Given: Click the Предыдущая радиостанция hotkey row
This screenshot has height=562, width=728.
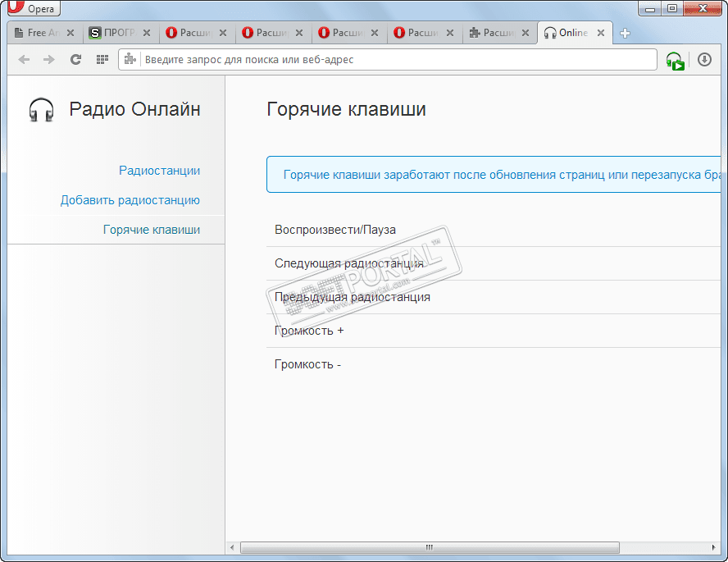Looking at the screenshot, I should click(x=493, y=297).
